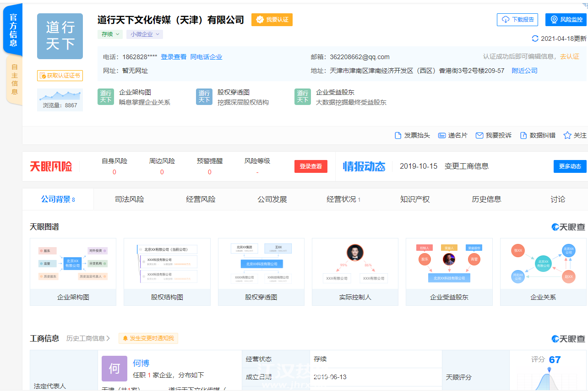Image resolution: width=588 pixels, height=392 pixels.
Task: Click the refresh icon beside 2021-04-18更新
Action: point(535,39)
